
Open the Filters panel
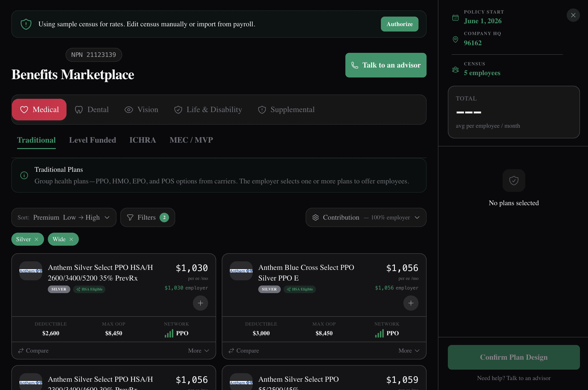click(147, 217)
